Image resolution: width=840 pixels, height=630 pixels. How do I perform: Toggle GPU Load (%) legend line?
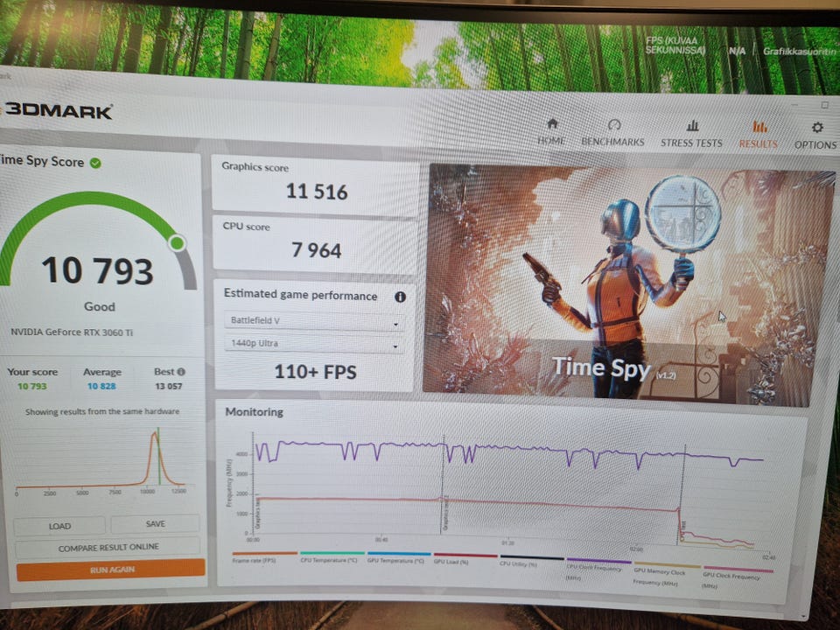(465, 556)
